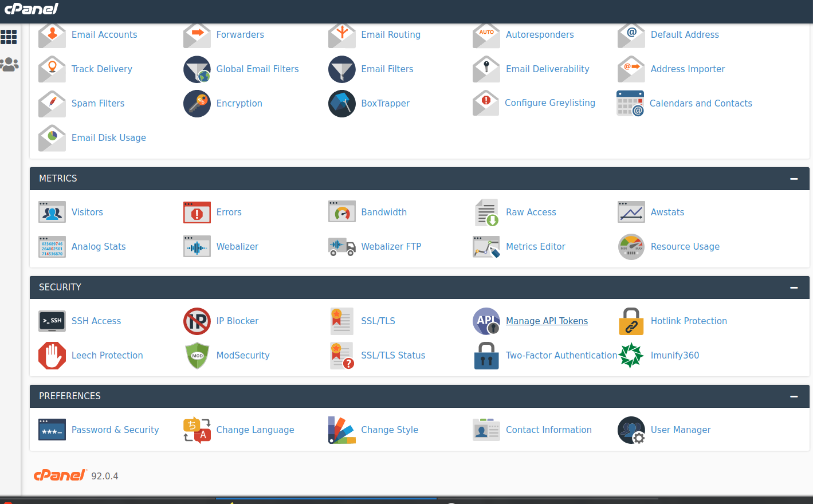Viewport: 813px width, 504px height.
Task: Open the Resource Usage link
Action: coord(685,246)
